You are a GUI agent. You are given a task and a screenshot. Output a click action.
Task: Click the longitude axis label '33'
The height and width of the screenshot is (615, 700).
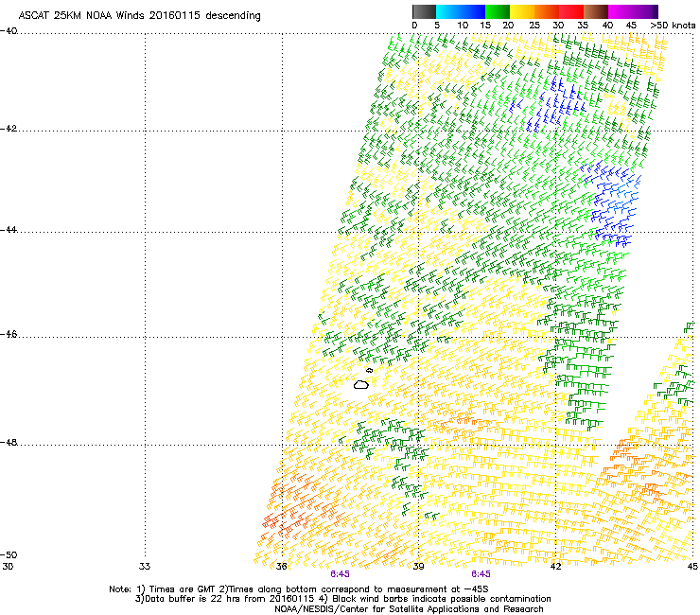145,567
